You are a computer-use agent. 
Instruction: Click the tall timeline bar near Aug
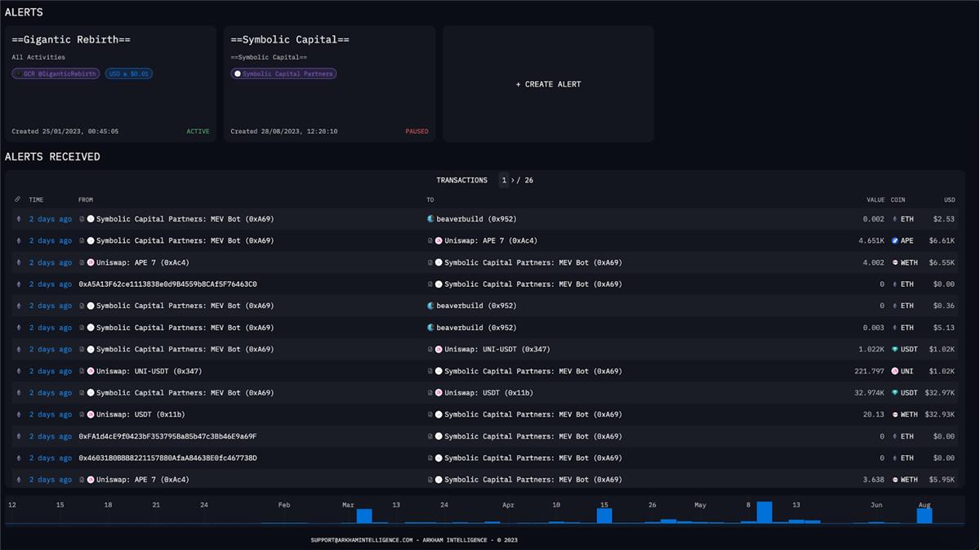[924, 516]
